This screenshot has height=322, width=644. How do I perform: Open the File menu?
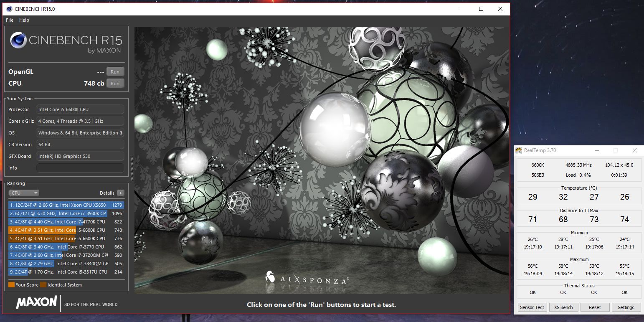pos(10,20)
